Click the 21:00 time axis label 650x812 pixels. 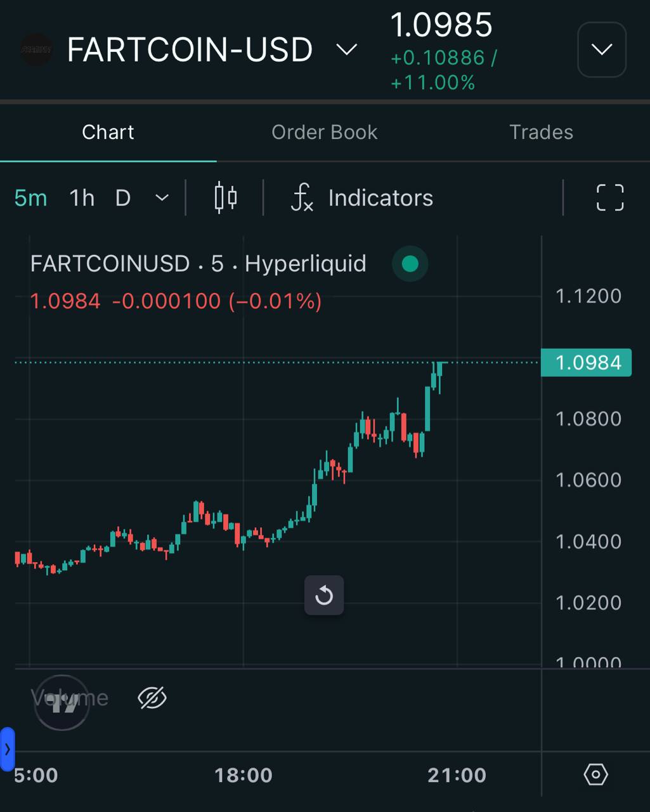457,775
